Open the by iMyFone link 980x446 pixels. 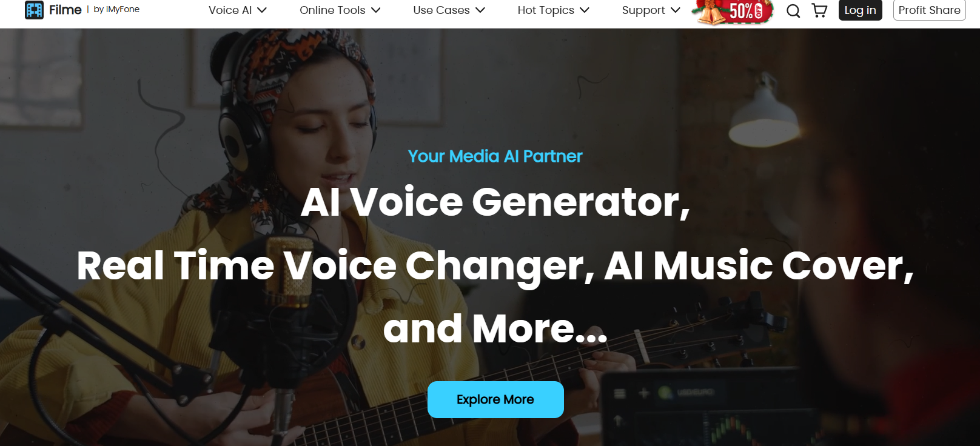pyautogui.click(x=116, y=9)
